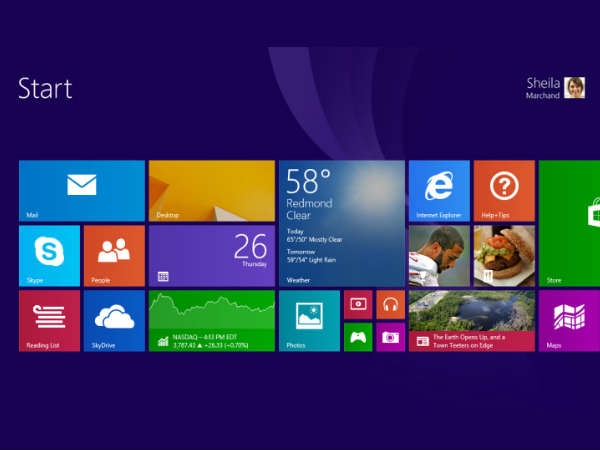
Task: Launch Internet Explorer tile
Action: click(439, 191)
